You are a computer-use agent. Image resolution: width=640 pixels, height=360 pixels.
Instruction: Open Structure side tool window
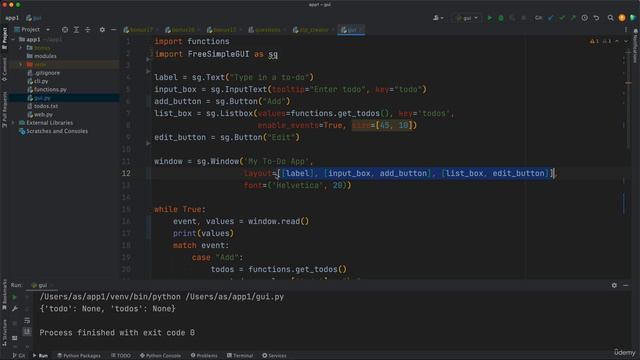(x=4, y=333)
